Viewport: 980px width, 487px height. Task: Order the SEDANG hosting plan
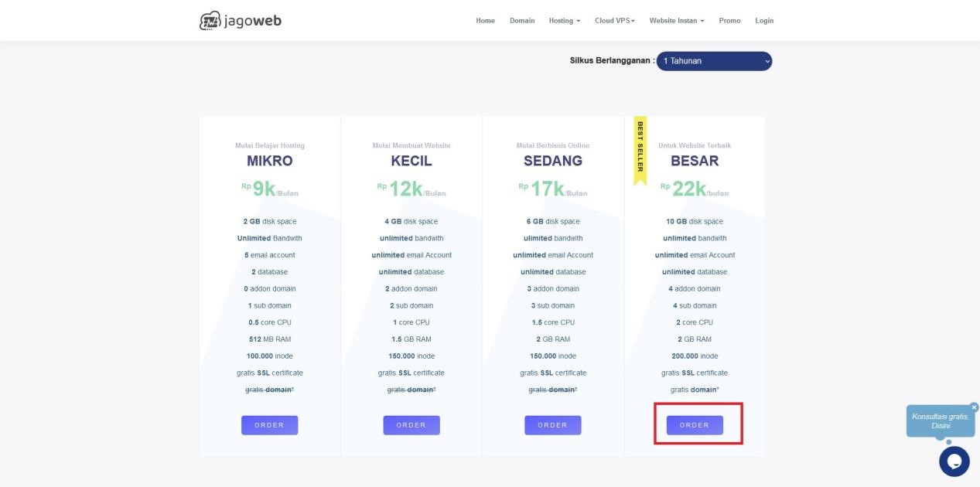point(553,424)
